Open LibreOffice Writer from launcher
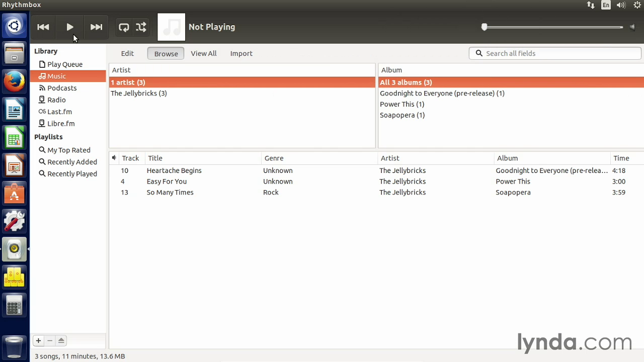This screenshot has width=644, height=362. pos(14,110)
